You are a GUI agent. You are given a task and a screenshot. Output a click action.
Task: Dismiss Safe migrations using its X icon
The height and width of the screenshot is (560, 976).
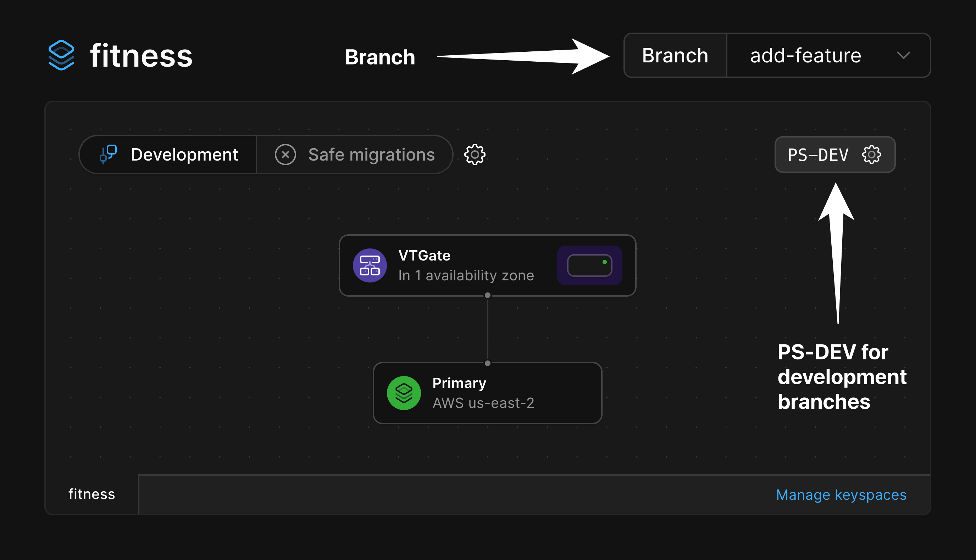[285, 154]
